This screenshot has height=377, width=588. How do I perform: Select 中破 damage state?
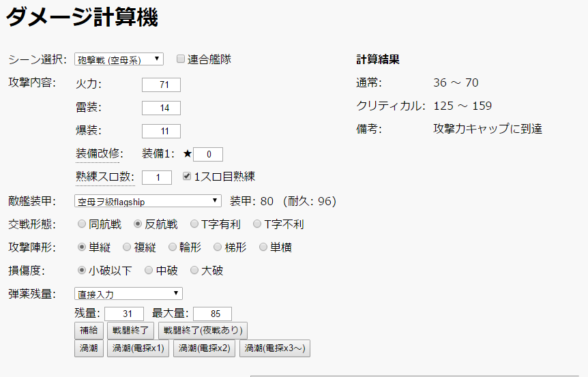(x=147, y=270)
